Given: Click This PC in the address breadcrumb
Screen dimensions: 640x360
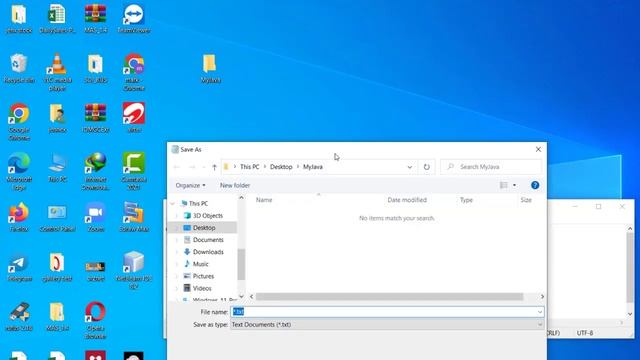Looking at the screenshot, I should click(x=249, y=167).
